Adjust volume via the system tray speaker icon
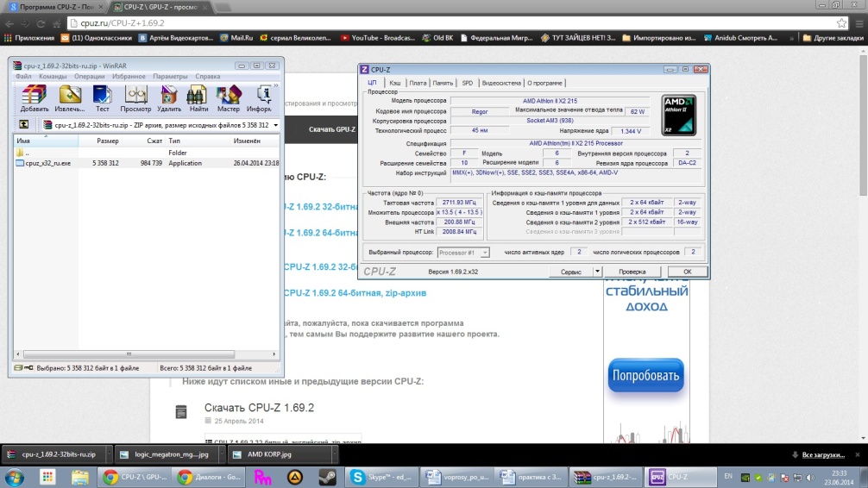The image size is (868, 488). (810, 478)
